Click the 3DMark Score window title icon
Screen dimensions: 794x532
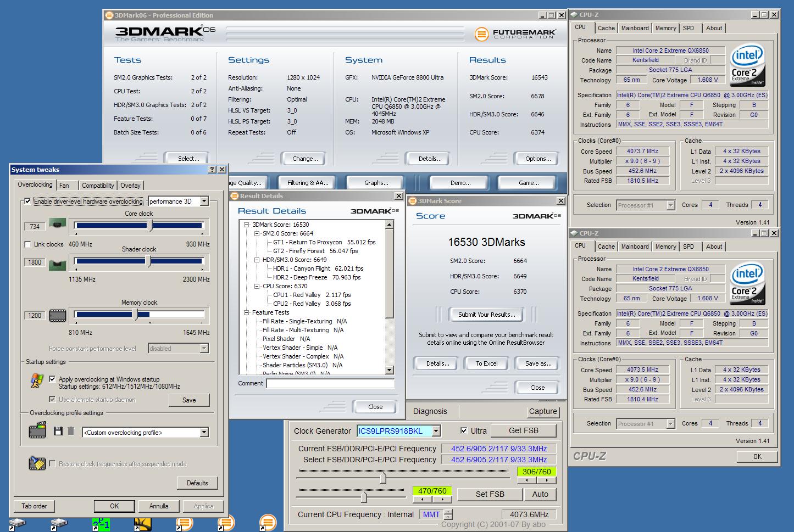coord(413,201)
